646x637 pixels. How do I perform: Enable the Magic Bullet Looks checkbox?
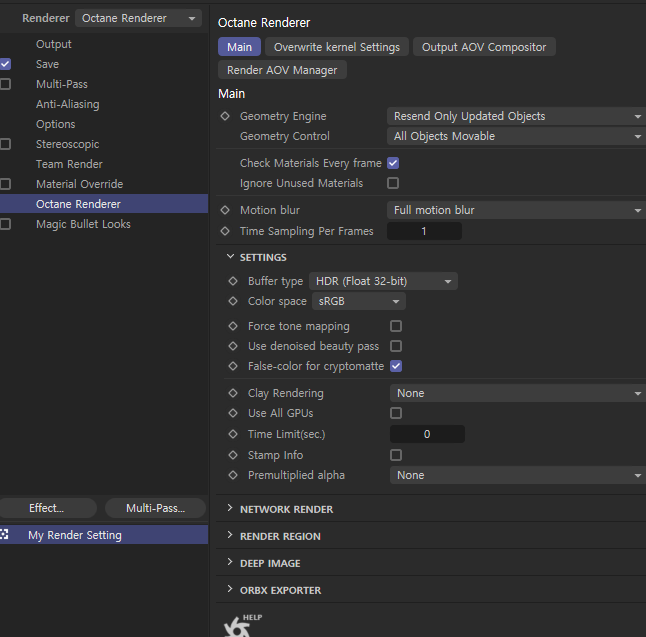tap(5, 224)
